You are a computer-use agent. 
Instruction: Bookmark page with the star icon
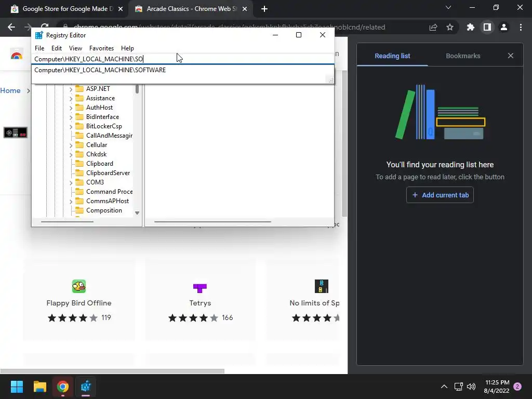tap(450, 27)
